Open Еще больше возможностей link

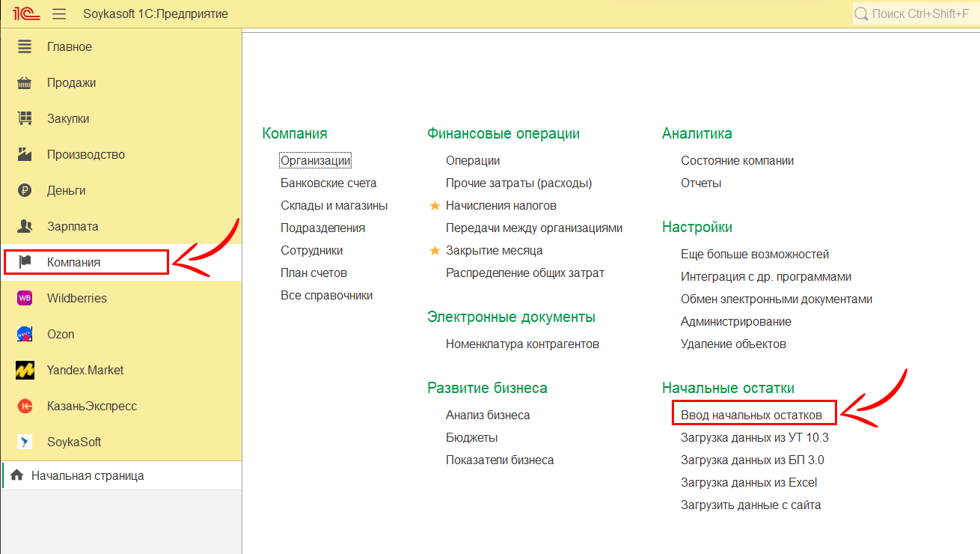(x=755, y=254)
